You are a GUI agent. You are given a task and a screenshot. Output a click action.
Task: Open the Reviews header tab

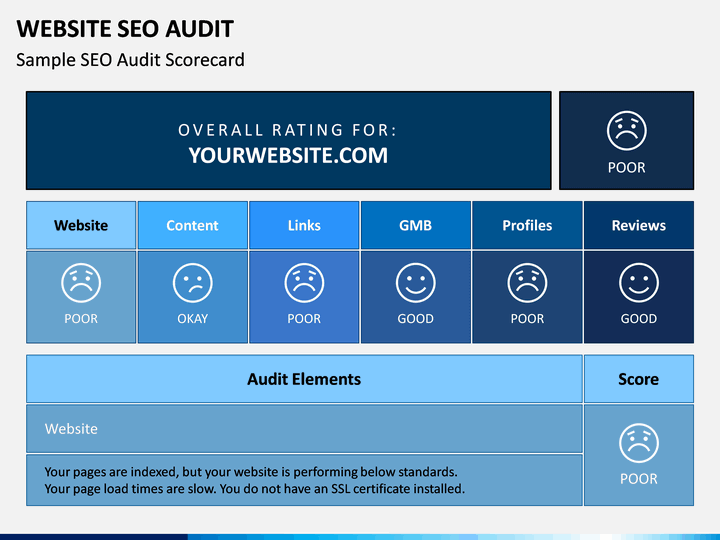coord(639,225)
